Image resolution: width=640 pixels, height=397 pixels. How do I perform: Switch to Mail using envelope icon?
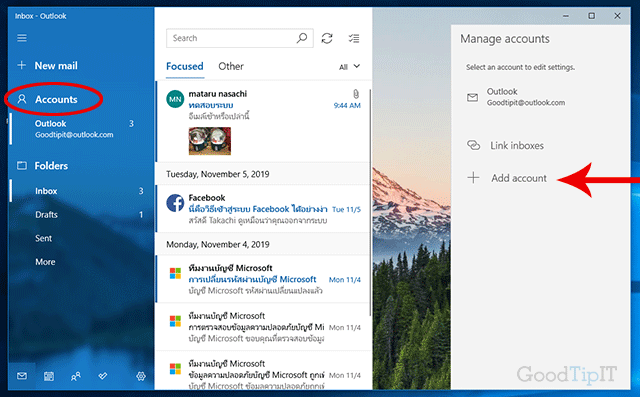[x=22, y=376]
